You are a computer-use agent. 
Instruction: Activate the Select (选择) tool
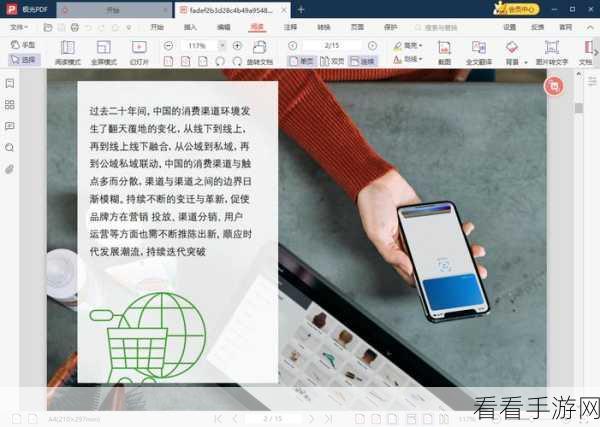23,60
